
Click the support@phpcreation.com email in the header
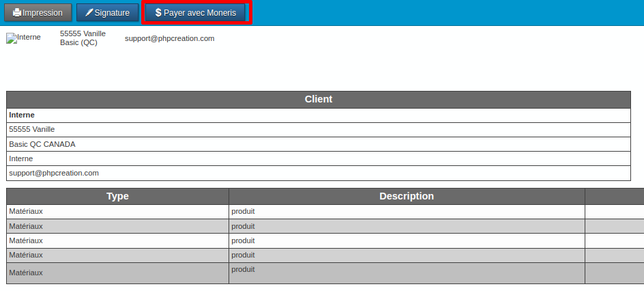coord(169,38)
